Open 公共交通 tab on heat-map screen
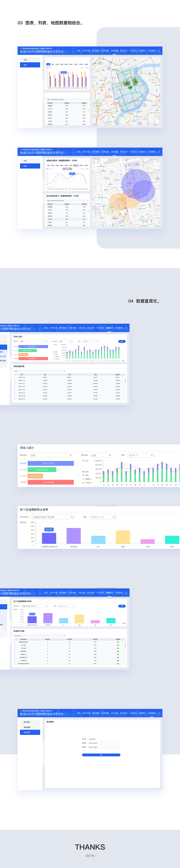The width and height of the screenshot is (180, 868). pyautogui.click(x=114, y=51)
